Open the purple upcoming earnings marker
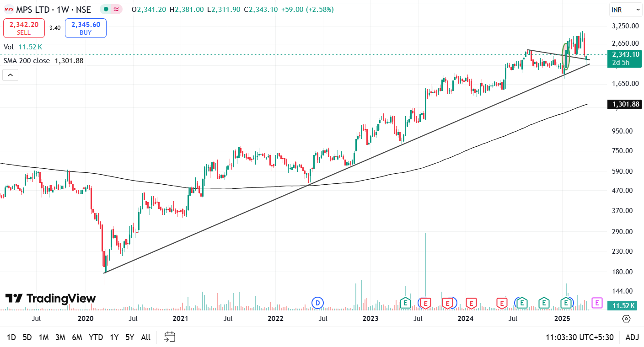Screen dimensions: 644x347 (x=597, y=303)
